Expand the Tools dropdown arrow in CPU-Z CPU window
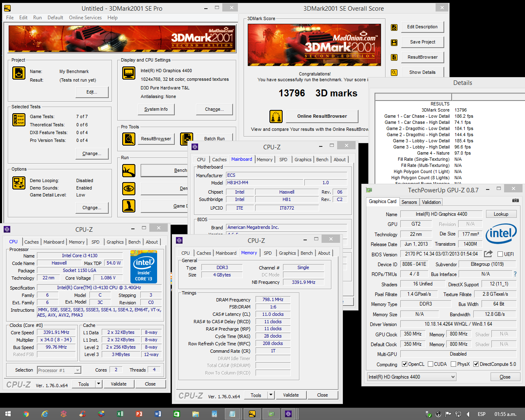 pos(98,384)
